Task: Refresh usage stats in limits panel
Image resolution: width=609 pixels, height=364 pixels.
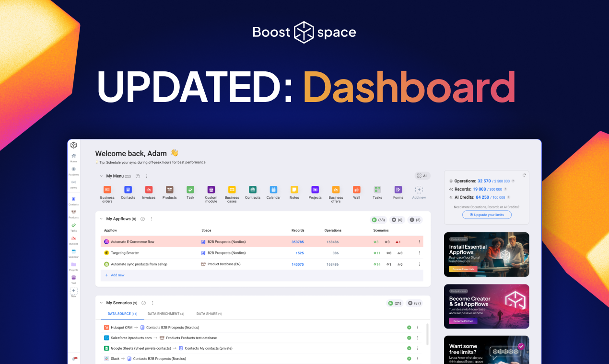Action: 524,175
